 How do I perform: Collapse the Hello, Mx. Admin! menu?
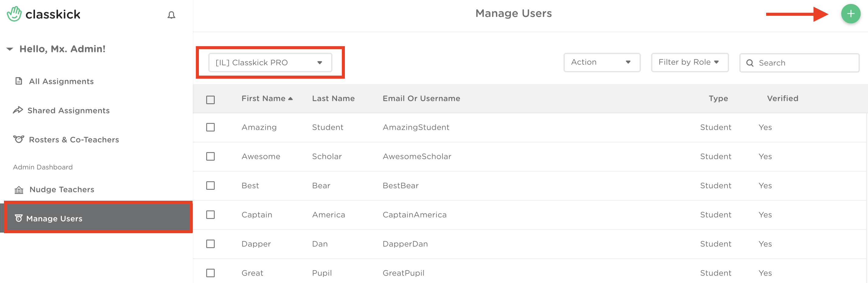[10, 49]
